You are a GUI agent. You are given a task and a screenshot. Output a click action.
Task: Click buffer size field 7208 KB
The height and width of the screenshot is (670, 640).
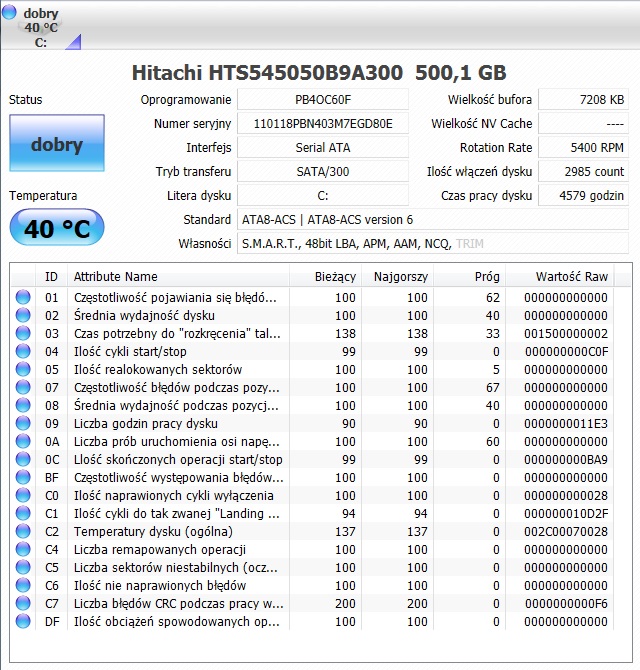(x=584, y=100)
